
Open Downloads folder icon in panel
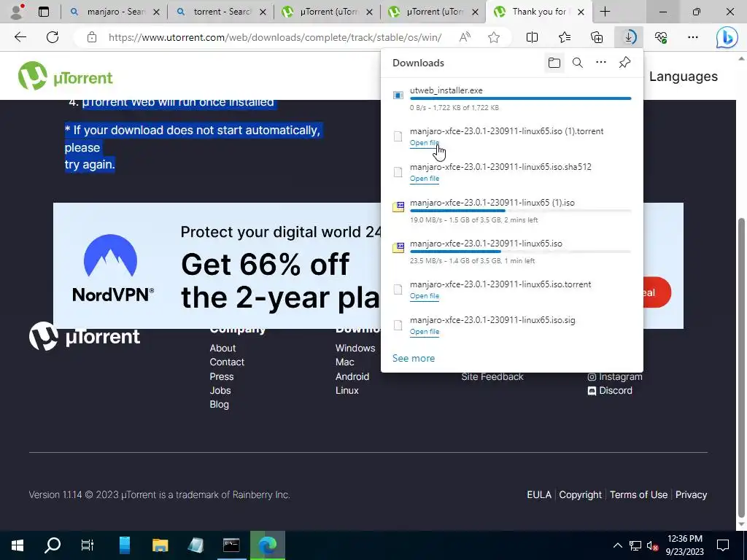tap(554, 63)
